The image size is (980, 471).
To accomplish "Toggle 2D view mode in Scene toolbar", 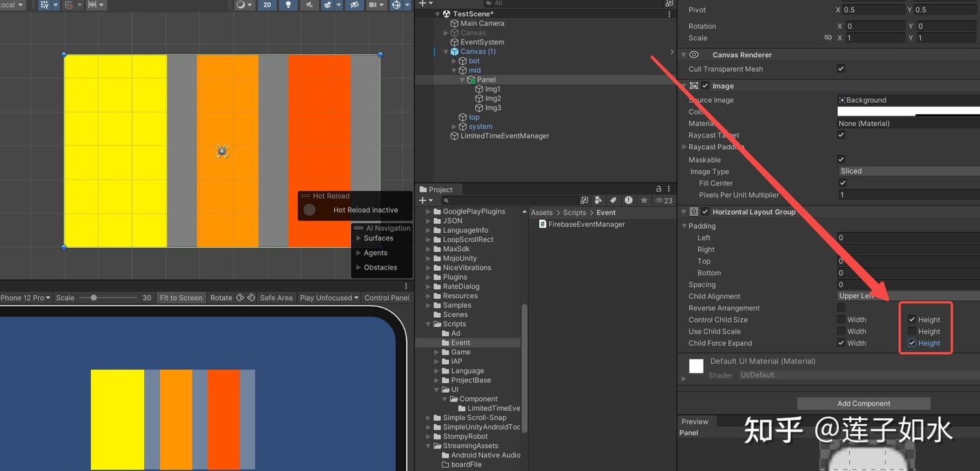I will (267, 5).
